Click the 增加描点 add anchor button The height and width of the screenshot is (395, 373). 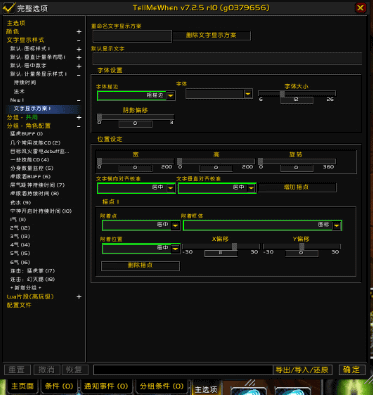pos(297,187)
